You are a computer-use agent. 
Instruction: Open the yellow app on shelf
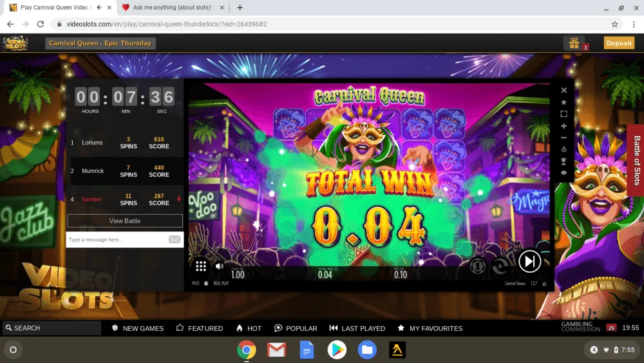397,350
